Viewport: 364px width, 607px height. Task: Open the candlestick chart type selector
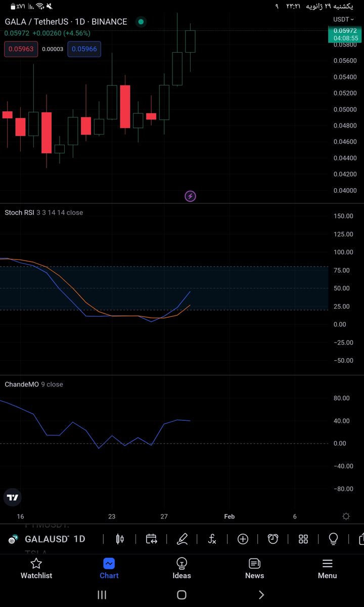coord(120,539)
